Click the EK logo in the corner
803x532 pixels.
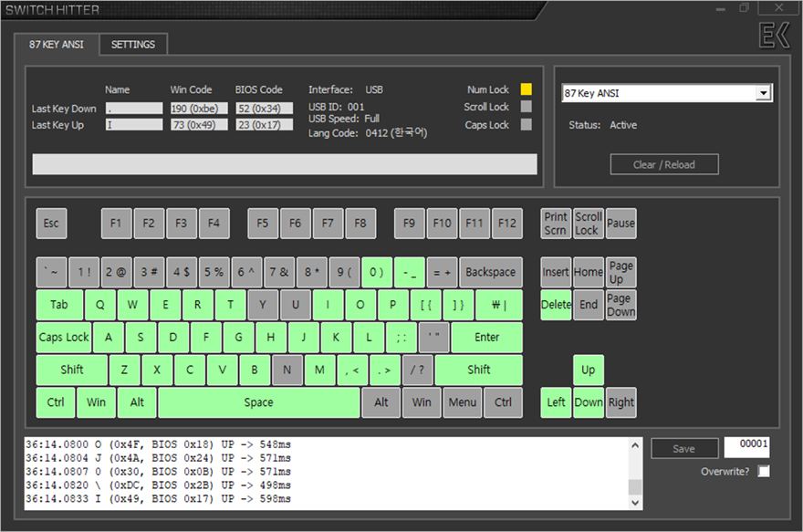coord(775,36)
